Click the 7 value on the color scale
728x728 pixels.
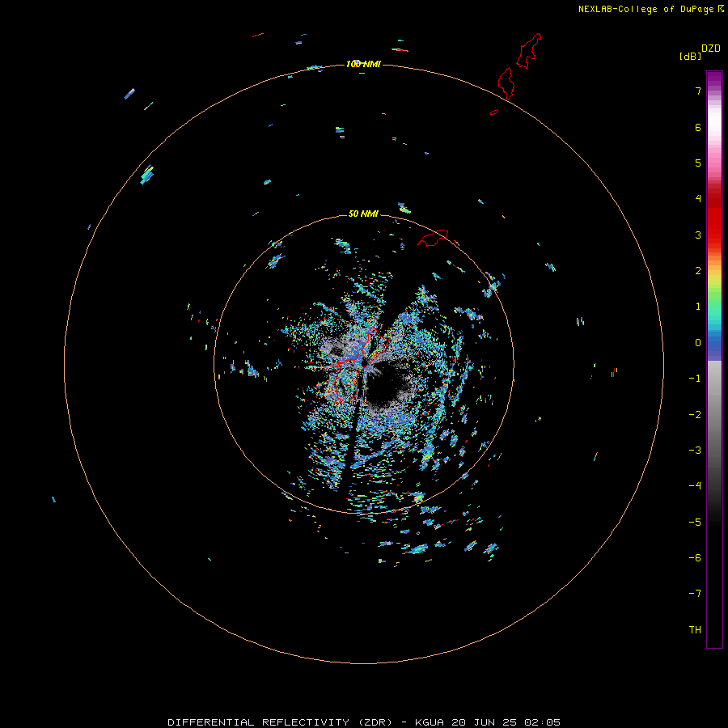coord(698,91)
